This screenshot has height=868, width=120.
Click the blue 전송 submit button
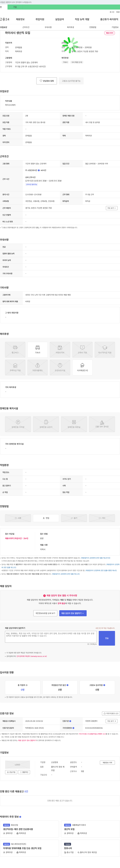(x=107, y=638)
